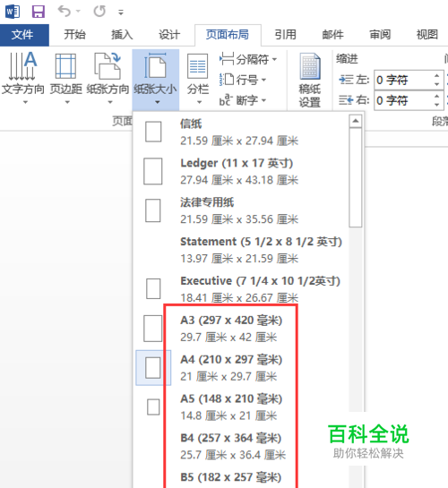
Task: Click the 信纸 page thumbnail icon
Action: click(153, 132)
